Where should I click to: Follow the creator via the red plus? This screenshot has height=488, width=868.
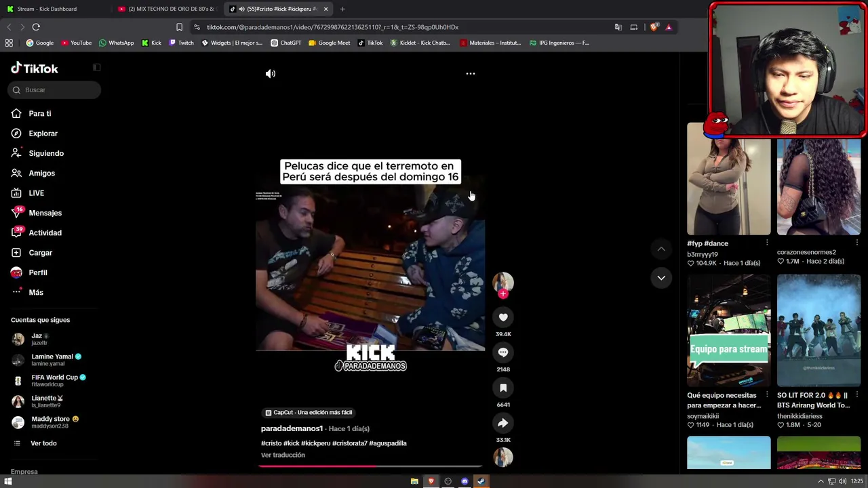(503, 294)
